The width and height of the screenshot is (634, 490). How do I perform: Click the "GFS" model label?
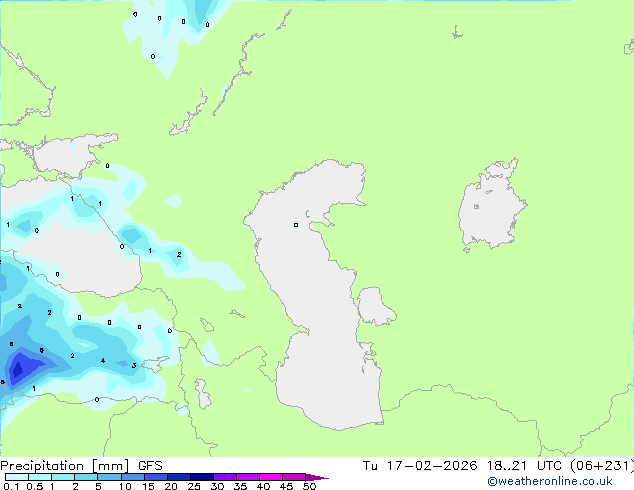150,466
